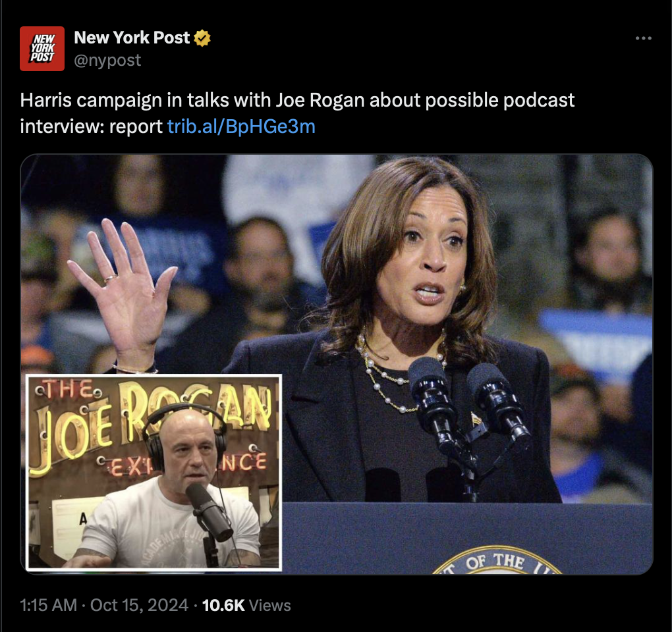
Task: Open the New York Post display name
Action: click(x=132, y=38)
